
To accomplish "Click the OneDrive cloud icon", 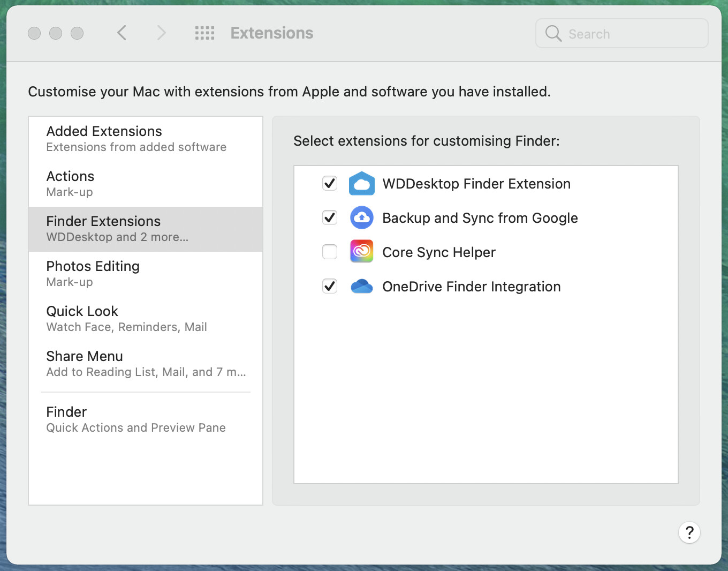I will pyautogui.click(x=362, y=287).
